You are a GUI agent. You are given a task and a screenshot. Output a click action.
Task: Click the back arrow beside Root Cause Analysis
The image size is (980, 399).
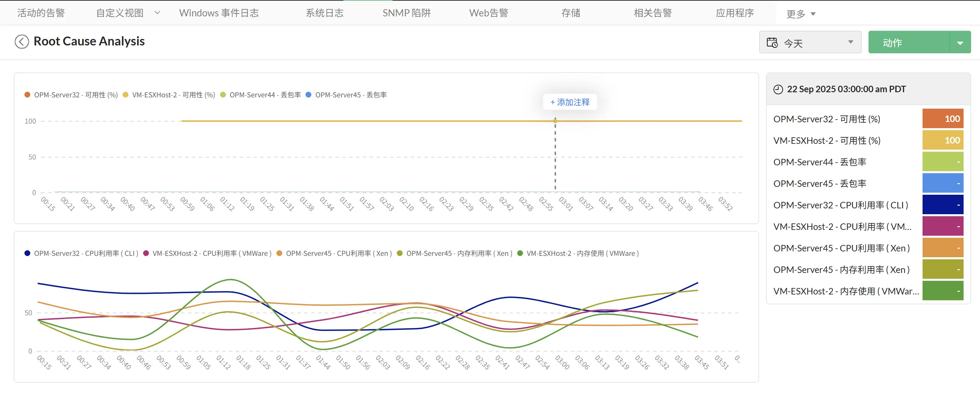[x=22, y=41]
